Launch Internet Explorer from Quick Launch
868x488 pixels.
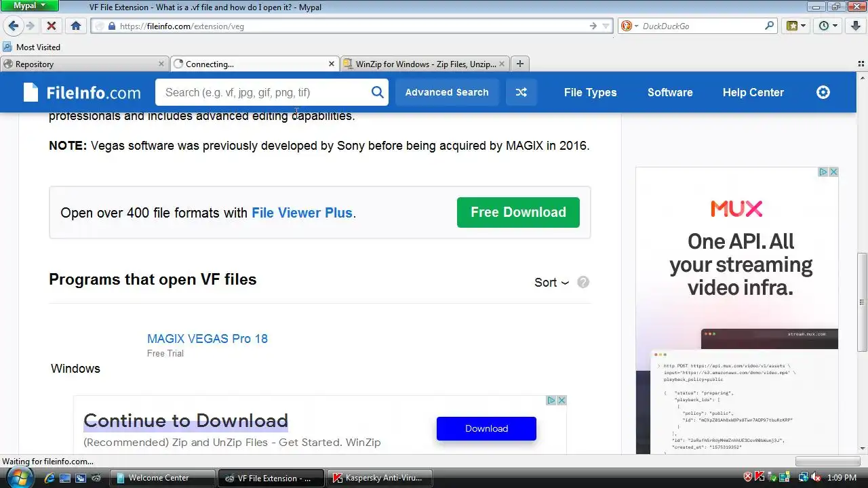pos(49,478)
